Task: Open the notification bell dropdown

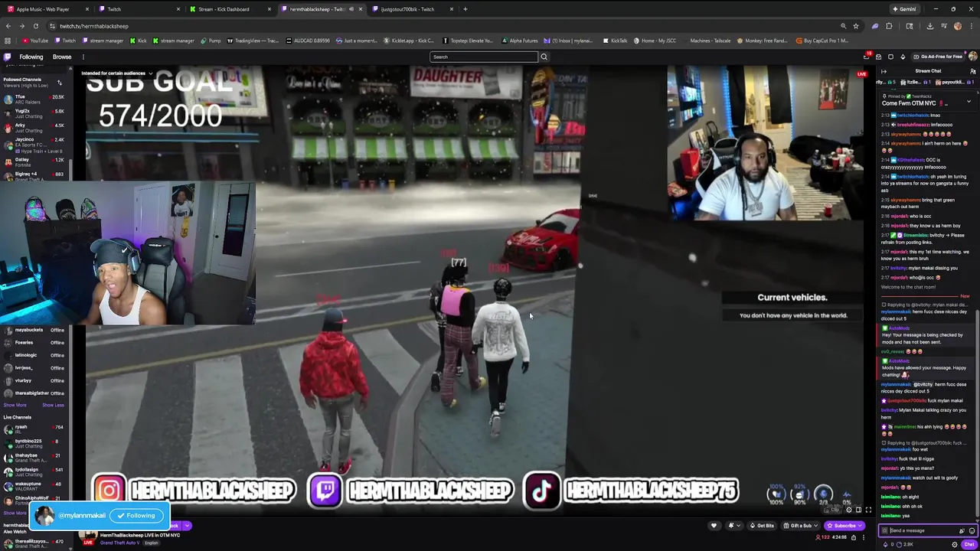Action: click(x=733, y=526)
